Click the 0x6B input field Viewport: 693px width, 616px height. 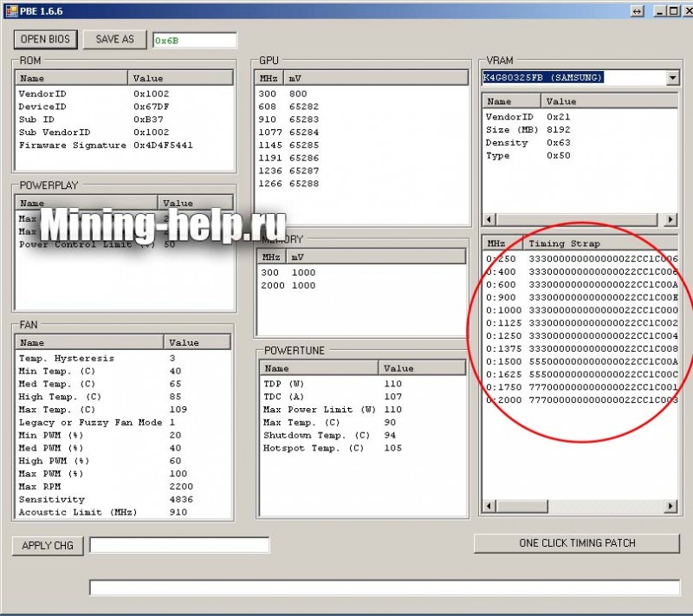(192, 39)
